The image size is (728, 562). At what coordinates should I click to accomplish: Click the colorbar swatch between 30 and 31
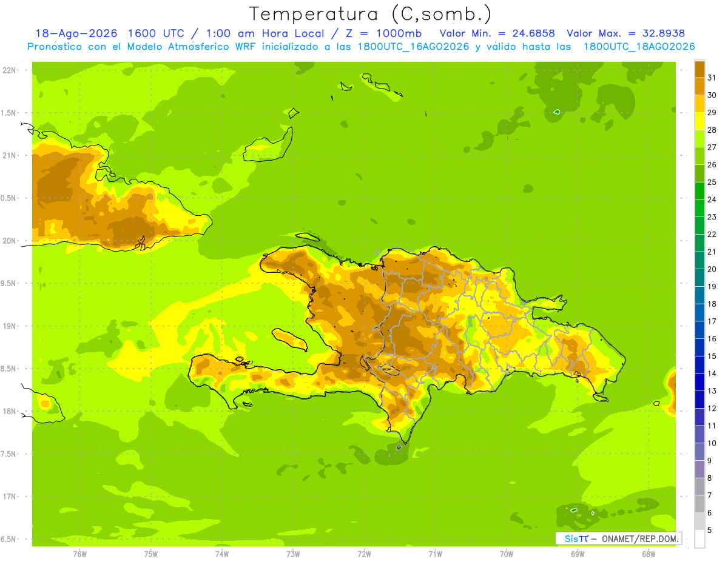[x=699, y=87]
